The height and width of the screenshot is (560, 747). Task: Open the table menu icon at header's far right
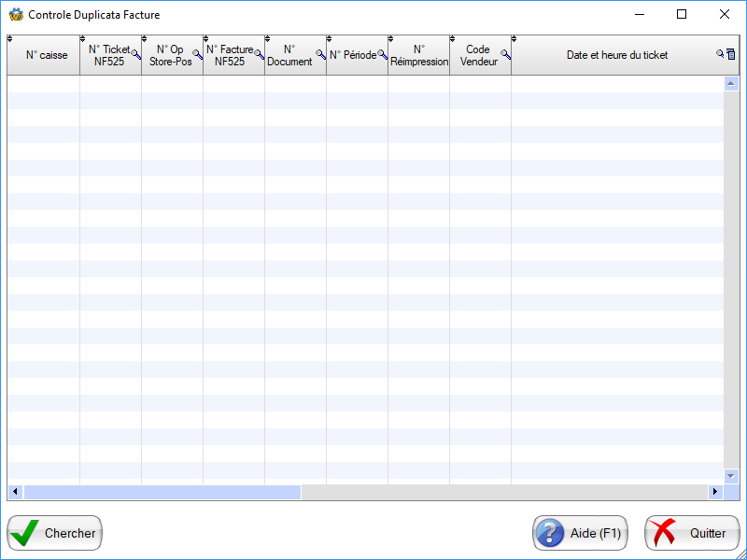[x=731, y=55]
